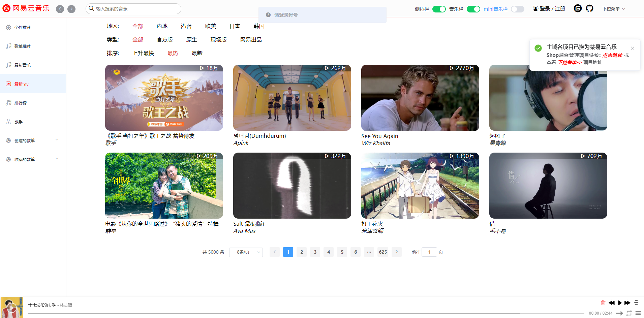Viewport: 644px width, 318px height.
Task: Select 最新mv in the sidebar
Action: coord(33,84)
